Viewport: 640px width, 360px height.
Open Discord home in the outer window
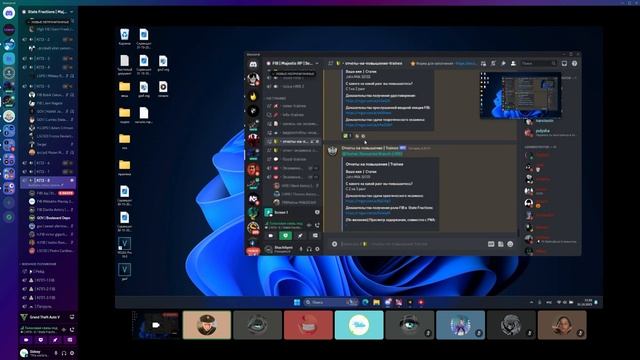point(9,13)
